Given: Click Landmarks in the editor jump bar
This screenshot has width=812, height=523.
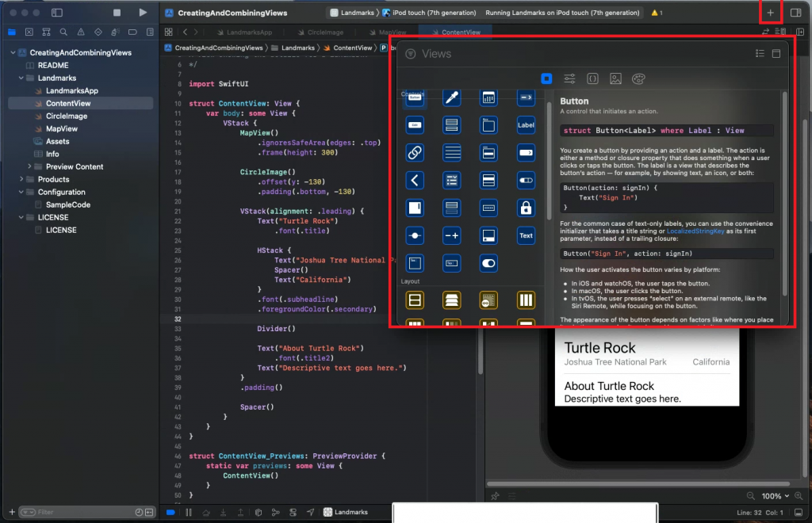Looking at the screenshot, I should tap(293, 48).
